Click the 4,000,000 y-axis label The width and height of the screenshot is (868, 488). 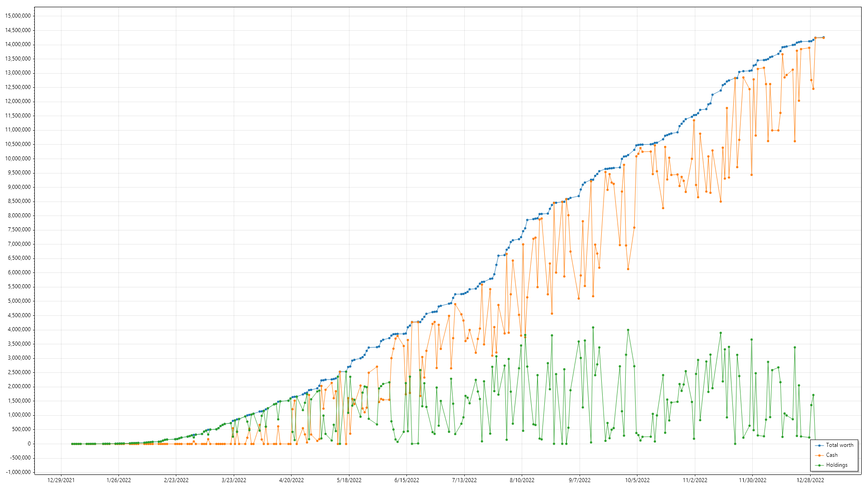click(x=19, y=329)
